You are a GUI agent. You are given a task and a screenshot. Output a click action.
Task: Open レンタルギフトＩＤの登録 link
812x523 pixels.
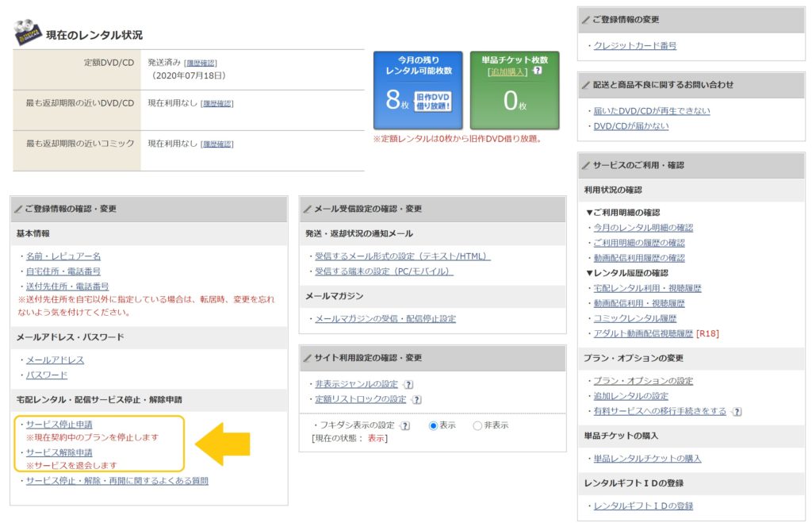pos(643,506)
